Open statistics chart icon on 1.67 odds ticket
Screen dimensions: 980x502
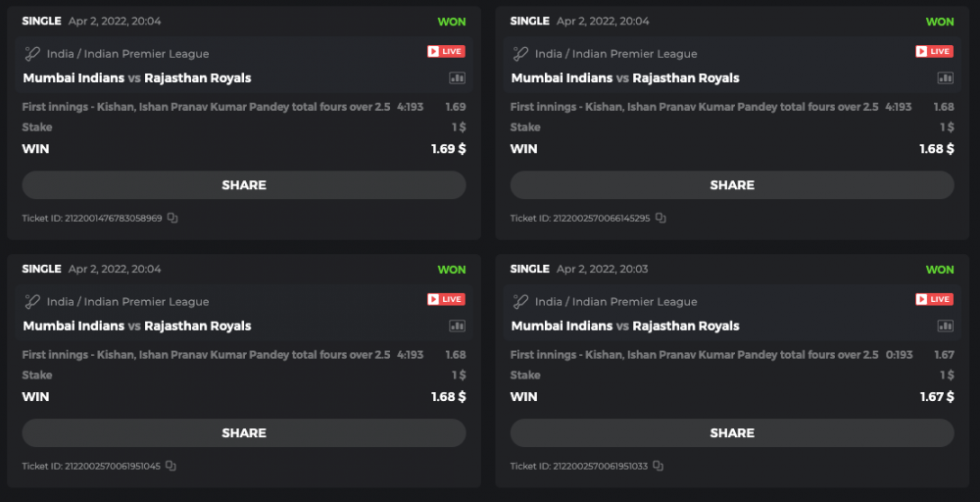point(945,326)
